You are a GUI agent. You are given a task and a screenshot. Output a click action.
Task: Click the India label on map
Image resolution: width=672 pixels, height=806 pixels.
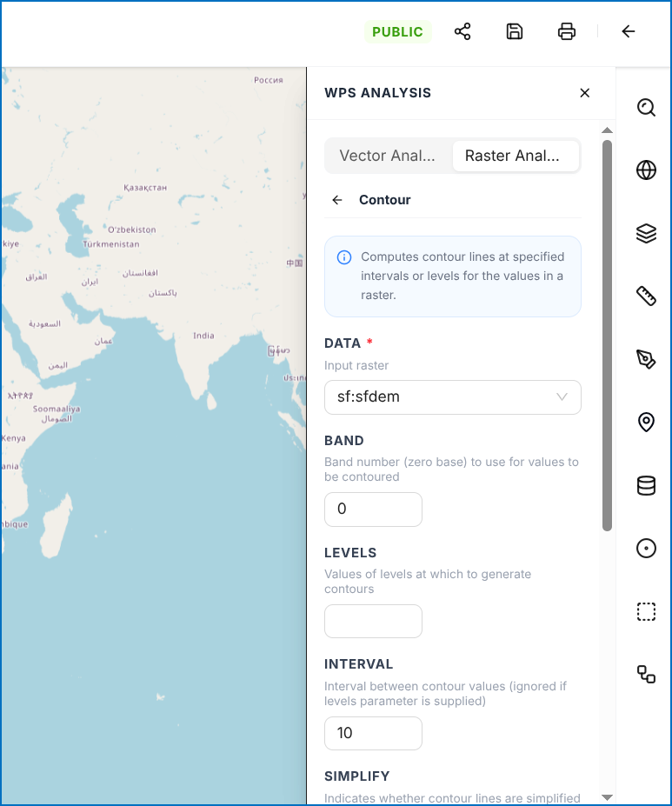click(203, 336)
